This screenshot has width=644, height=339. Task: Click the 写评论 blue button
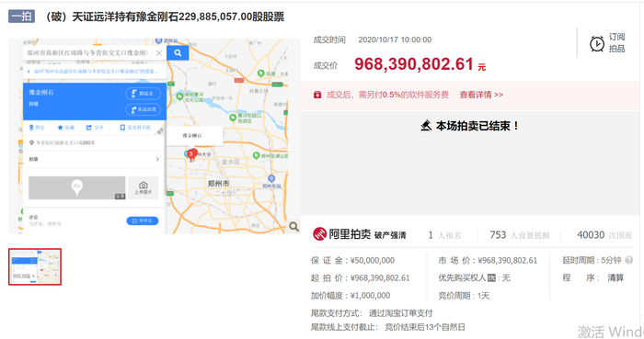142,220
